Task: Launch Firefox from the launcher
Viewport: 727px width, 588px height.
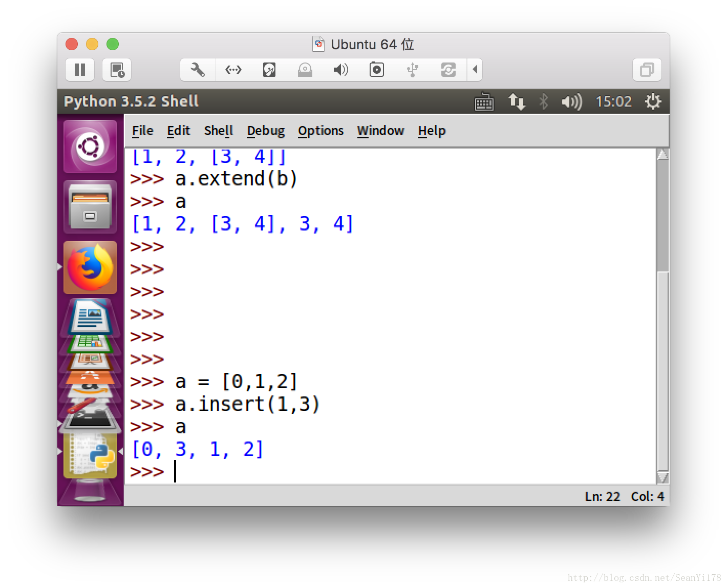Action: tap(90, 267)
